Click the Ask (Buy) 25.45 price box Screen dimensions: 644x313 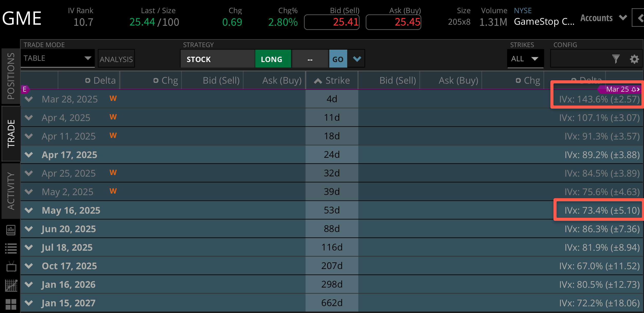(393, 22)
